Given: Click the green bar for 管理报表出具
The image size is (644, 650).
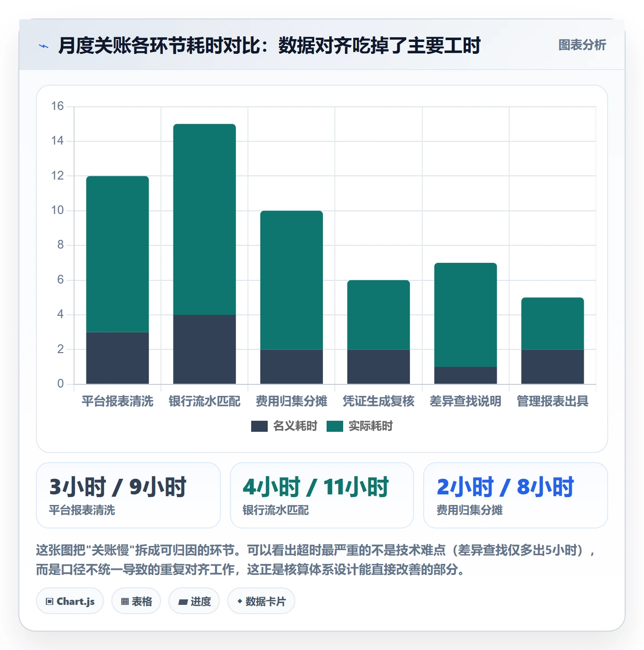Looking at the screenshot, I should [552, 324].
